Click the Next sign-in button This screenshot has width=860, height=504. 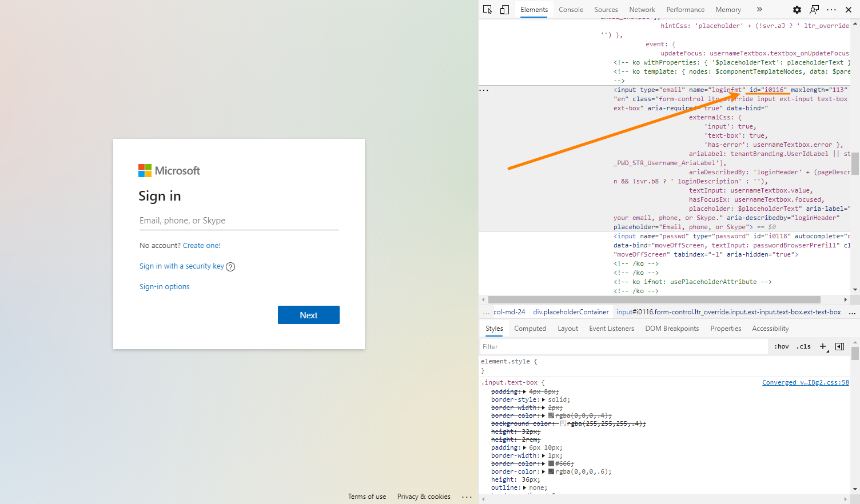coord(308,315)
